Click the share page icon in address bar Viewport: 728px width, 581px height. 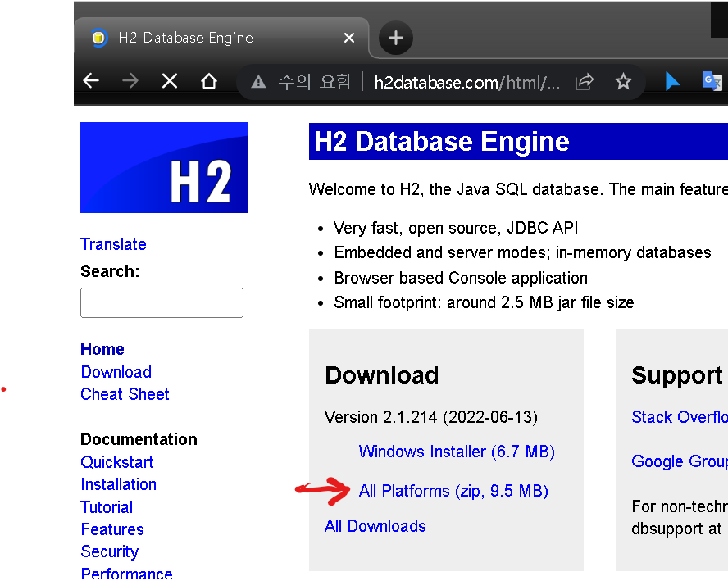tap(584, 82)
